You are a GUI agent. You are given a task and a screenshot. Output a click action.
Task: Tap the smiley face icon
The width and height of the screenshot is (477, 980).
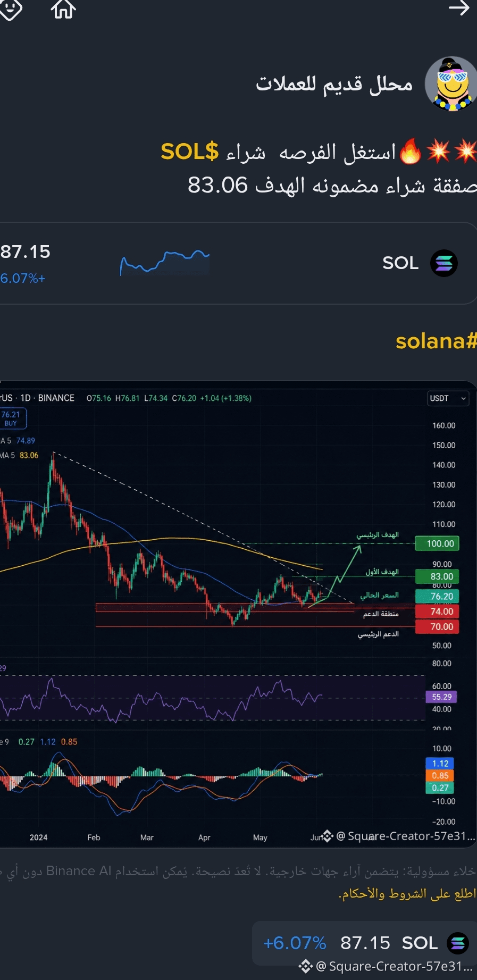11,9
